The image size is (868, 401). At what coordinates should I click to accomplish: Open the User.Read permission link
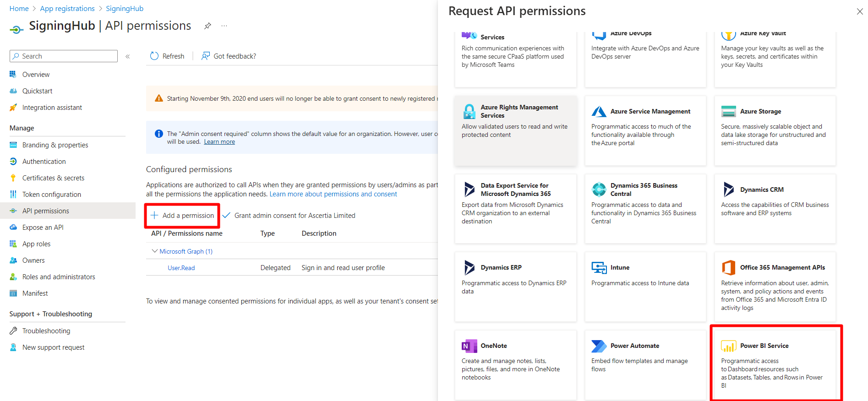coord(181,268)
